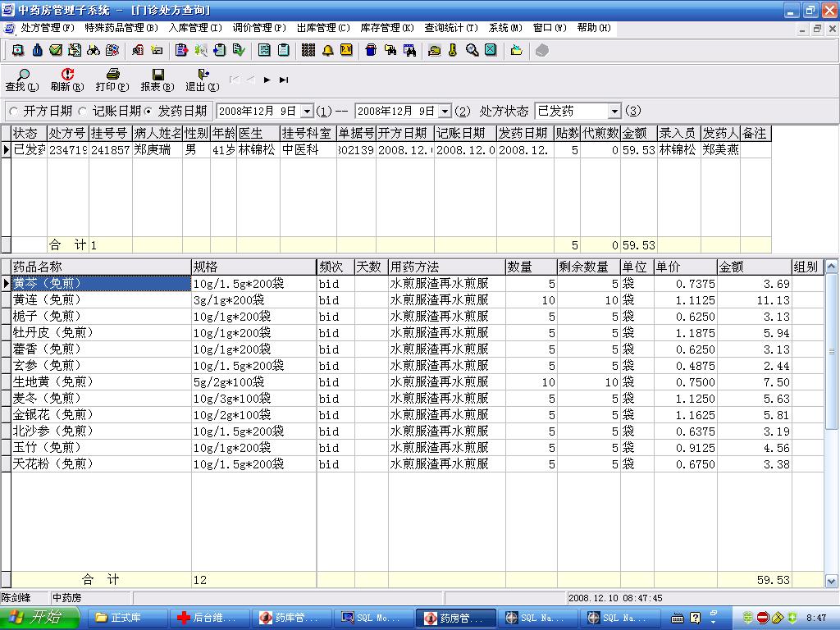This screenshot has height=630, width=840.
Task: Click the 退出 exit door icon
Action: point(203,75)
